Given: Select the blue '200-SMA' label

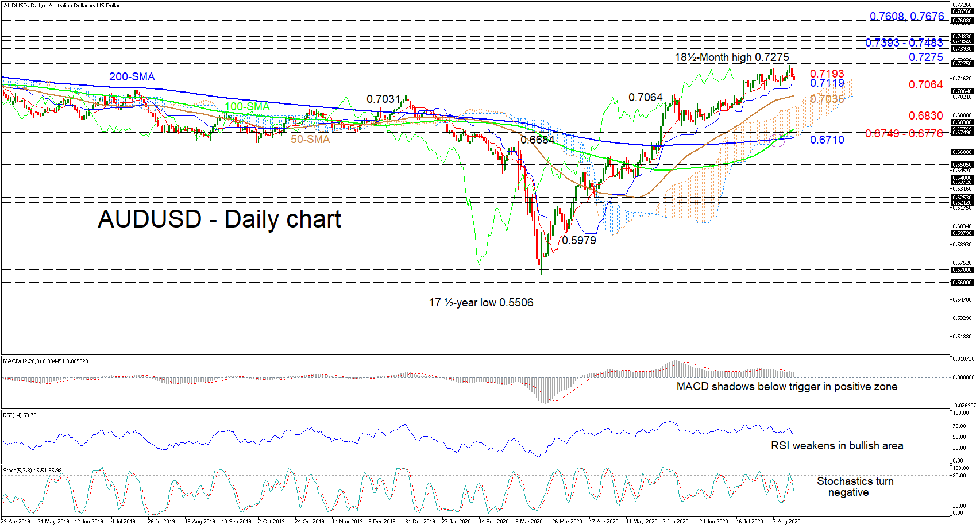Looking at the screenshot, I should point(132,76).
